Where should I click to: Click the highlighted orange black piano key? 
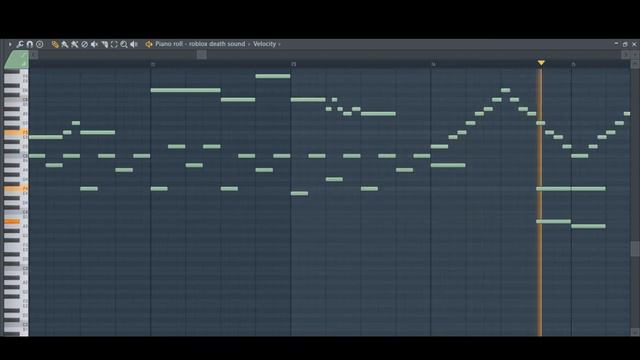[12, 222]
